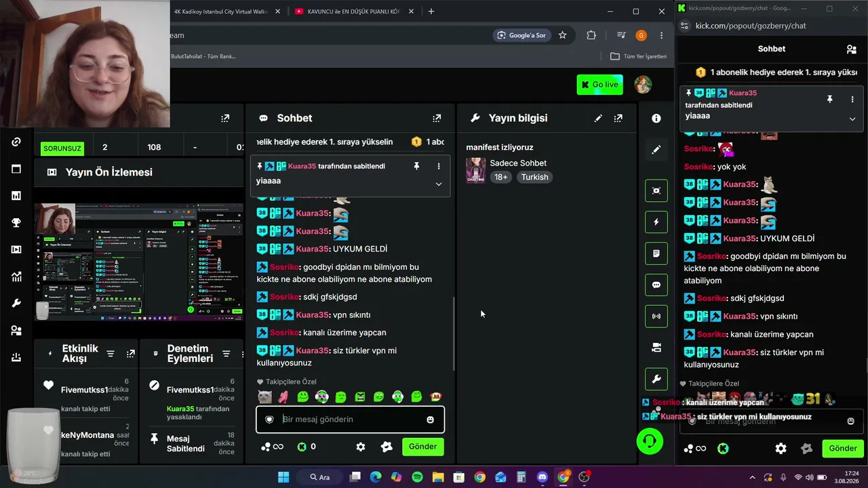
Task: Open a new browser tab
Action: (x=431, y=12)
